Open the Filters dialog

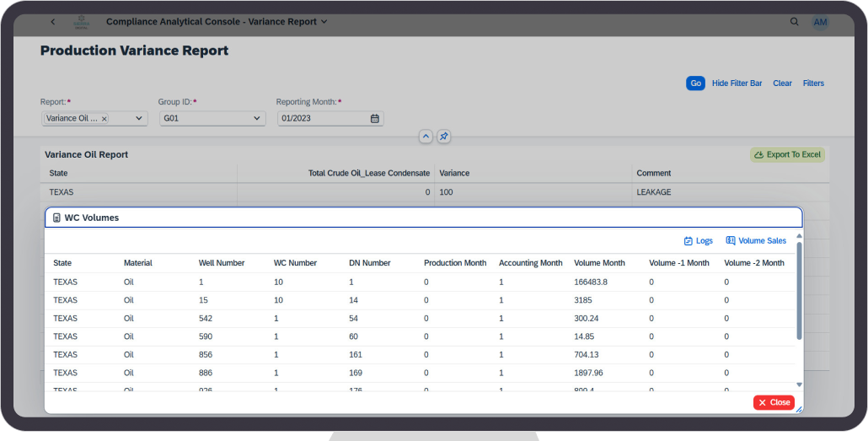point(813,83)
